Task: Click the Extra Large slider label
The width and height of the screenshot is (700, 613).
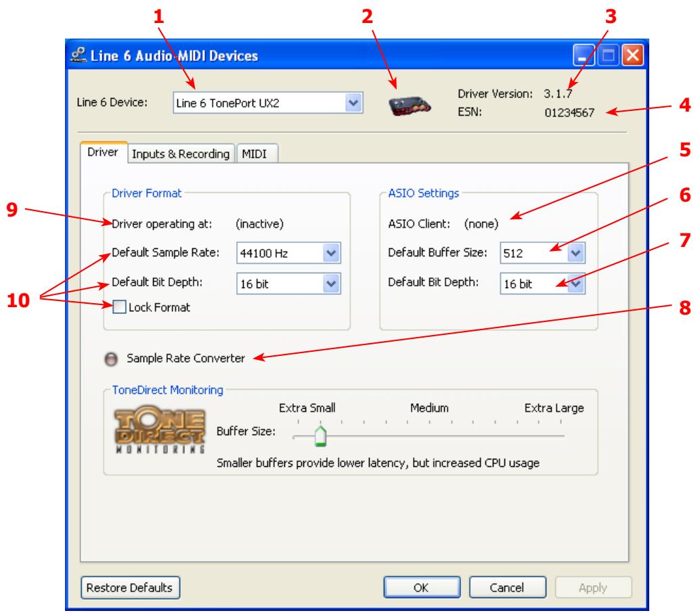Action: click(554, 408)
